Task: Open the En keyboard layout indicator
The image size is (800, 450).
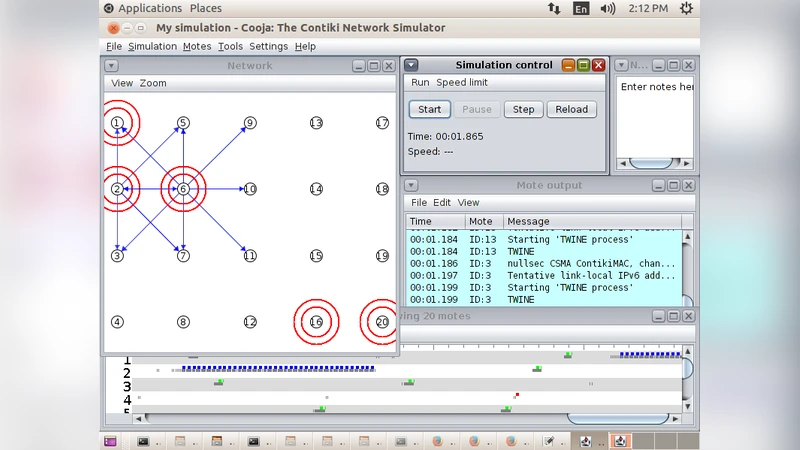Action: [x=581, y=9]
